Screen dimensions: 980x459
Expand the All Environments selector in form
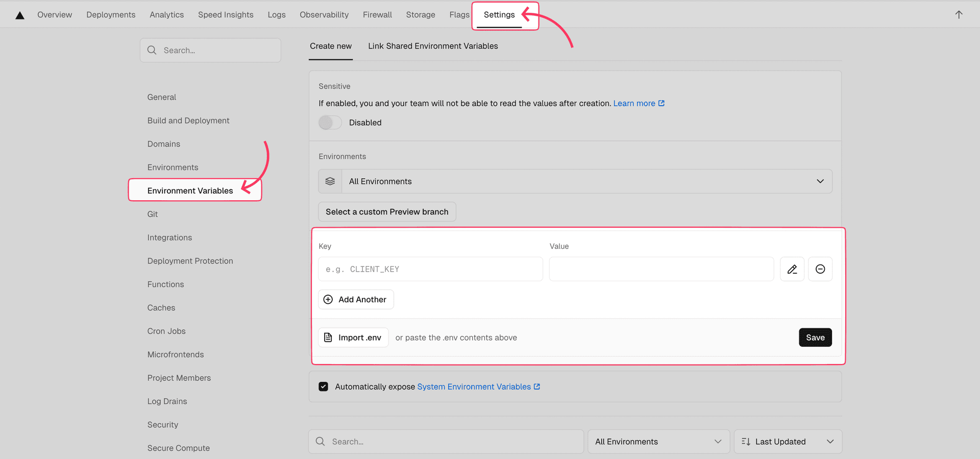tap(586, 181)
